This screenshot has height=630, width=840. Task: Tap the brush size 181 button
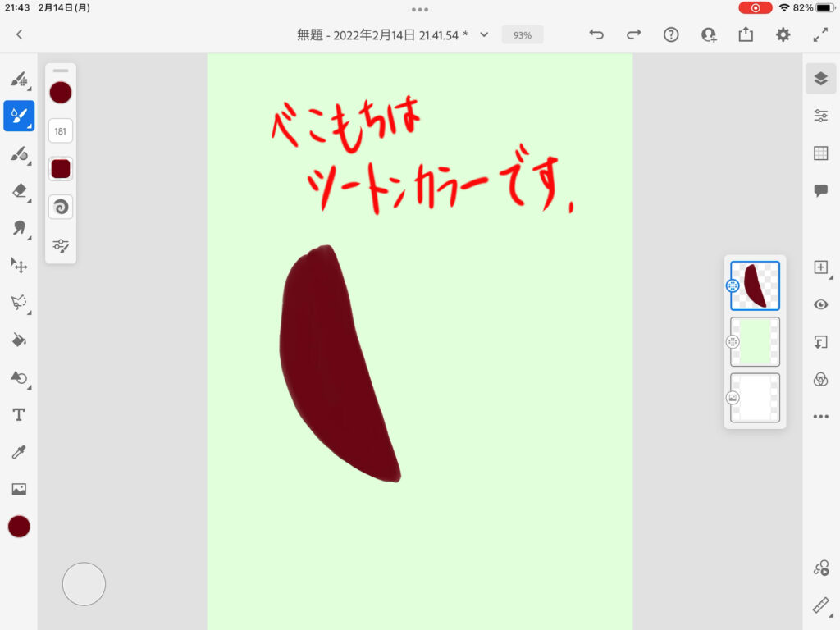61,130
